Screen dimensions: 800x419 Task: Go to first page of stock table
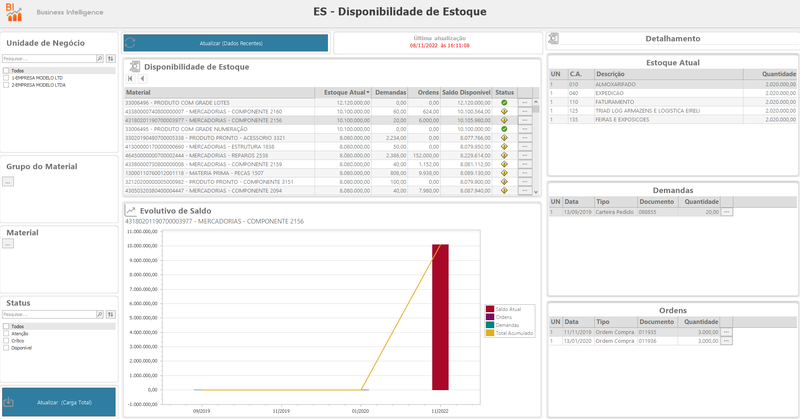[x=131, y=79]
